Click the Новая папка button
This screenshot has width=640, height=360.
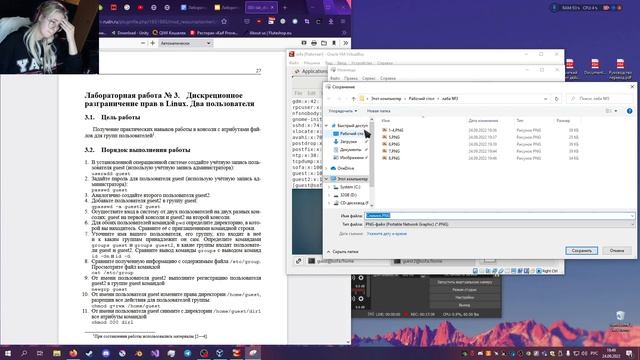(378, 111)
